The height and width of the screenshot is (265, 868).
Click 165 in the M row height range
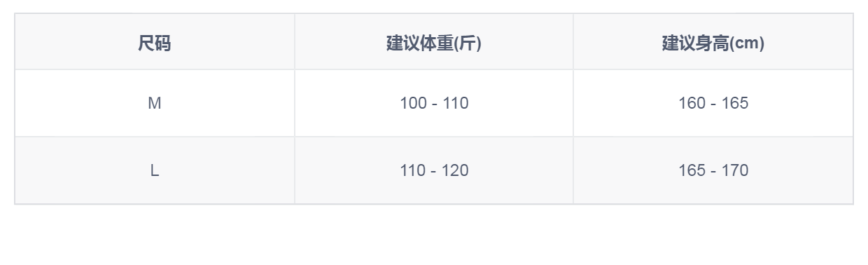[735, 103]
